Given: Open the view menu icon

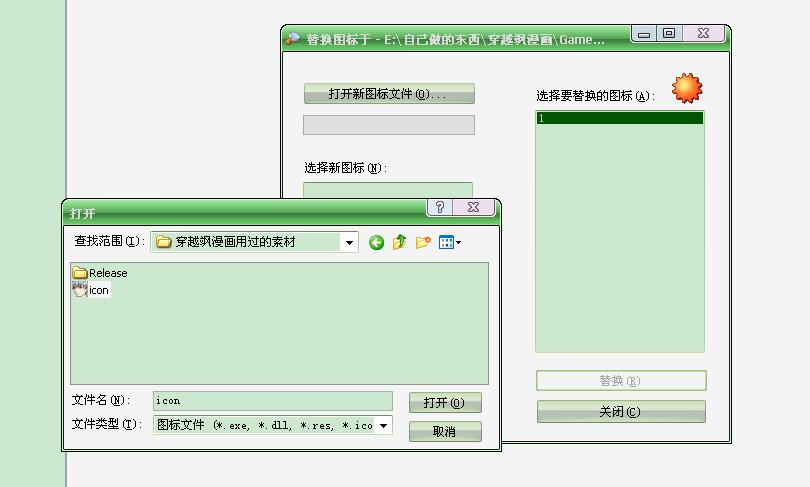Looking at the screenshot, I should click(x=449, y=242).
